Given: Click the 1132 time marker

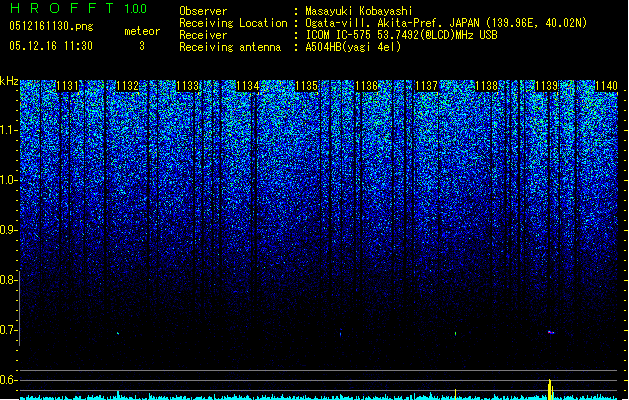Looking at the screenshot, I should coord(128,86).
